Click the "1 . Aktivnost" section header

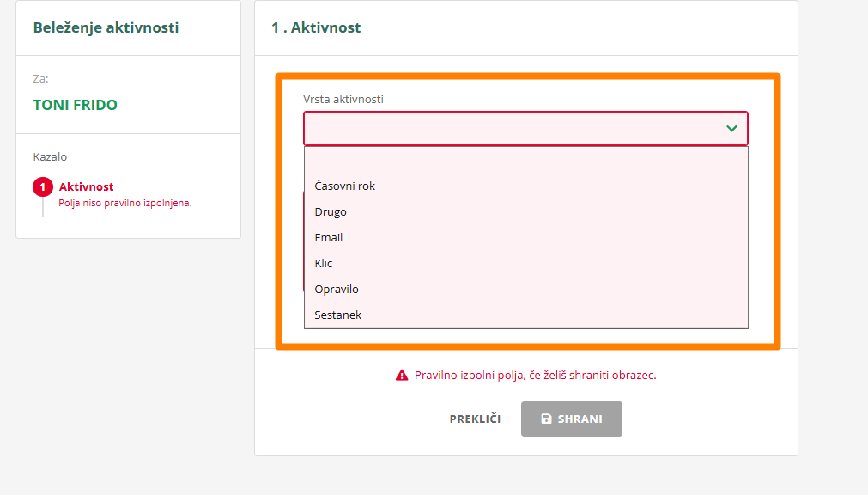(316, 27)
